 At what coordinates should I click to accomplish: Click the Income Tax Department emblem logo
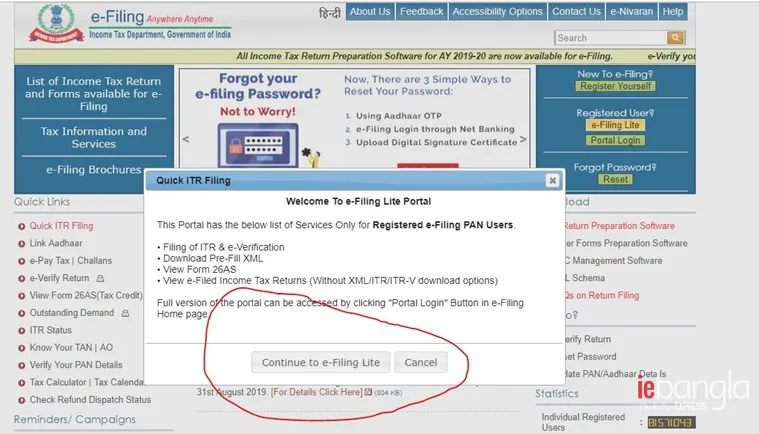click(x=56, y=23)
